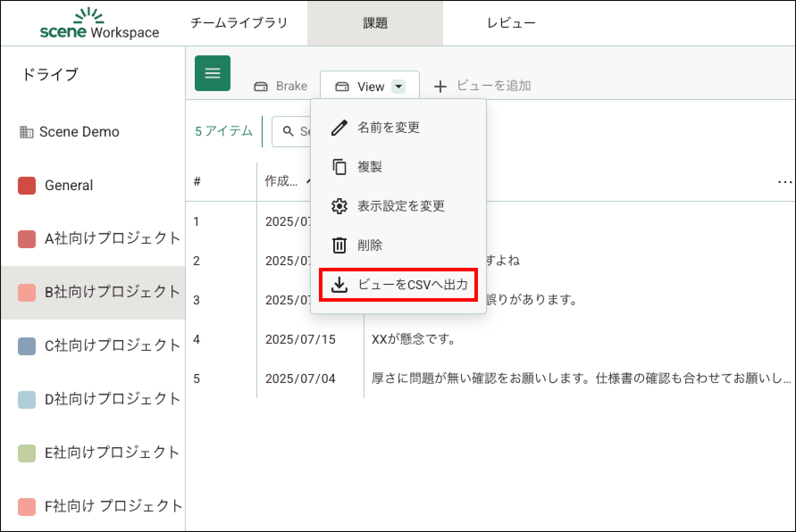The width and height of the screenshot is (796, 532).
Task: Click the green hamburger menu button
Action: pos(212,73)
